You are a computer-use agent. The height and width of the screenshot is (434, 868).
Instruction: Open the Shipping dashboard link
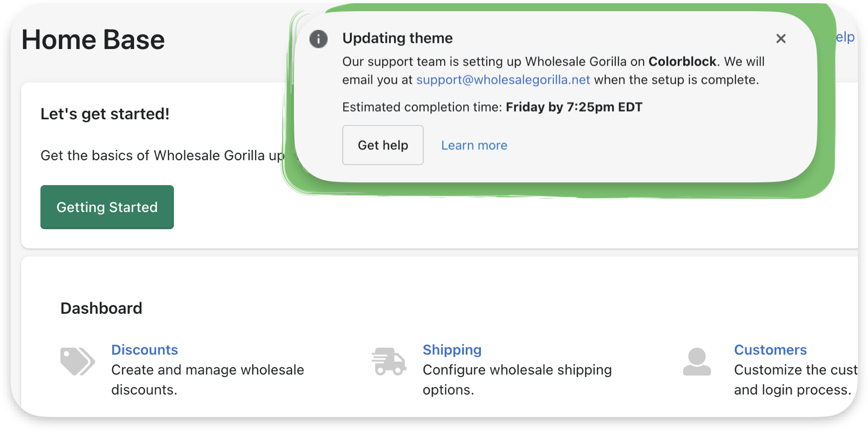pos(452,350)
